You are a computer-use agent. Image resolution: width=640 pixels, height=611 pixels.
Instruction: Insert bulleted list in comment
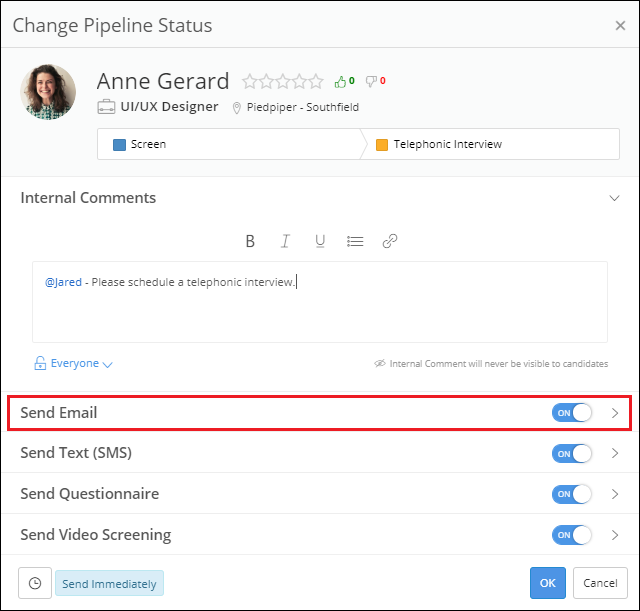355,241
